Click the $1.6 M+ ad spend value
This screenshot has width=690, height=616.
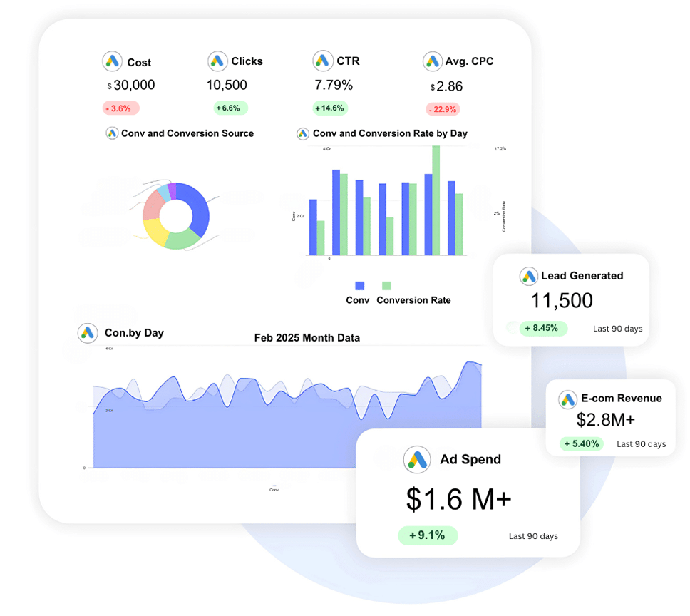458,499
